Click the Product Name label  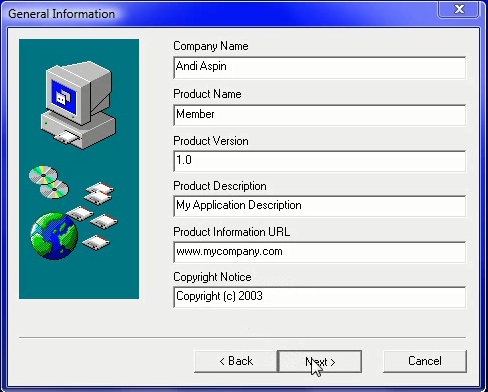[x=207, y=94]
